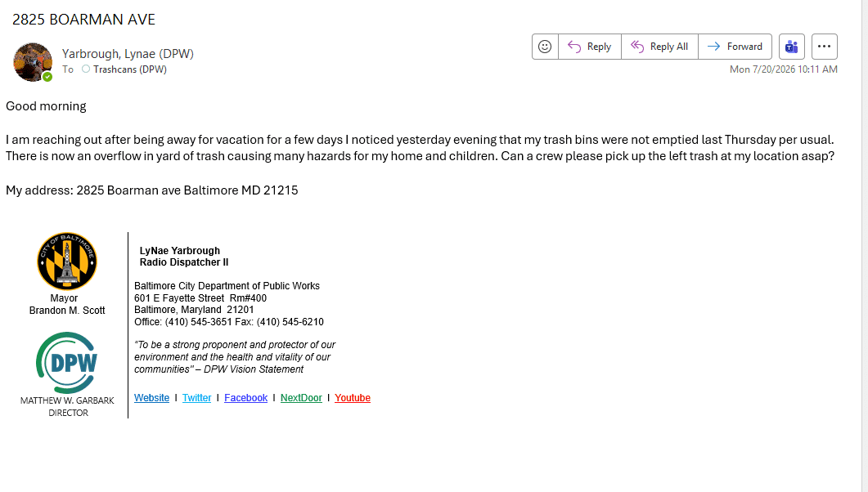Open the Youtube link
The width and height of the screenshot is (868, 492).
[x=353, y=398]
